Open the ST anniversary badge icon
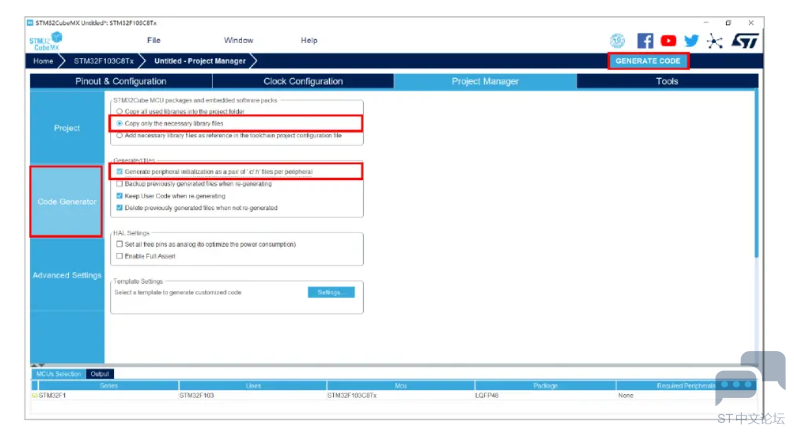Image resolution: width=794 pixels, height=434 pixels. pos(618,41)
